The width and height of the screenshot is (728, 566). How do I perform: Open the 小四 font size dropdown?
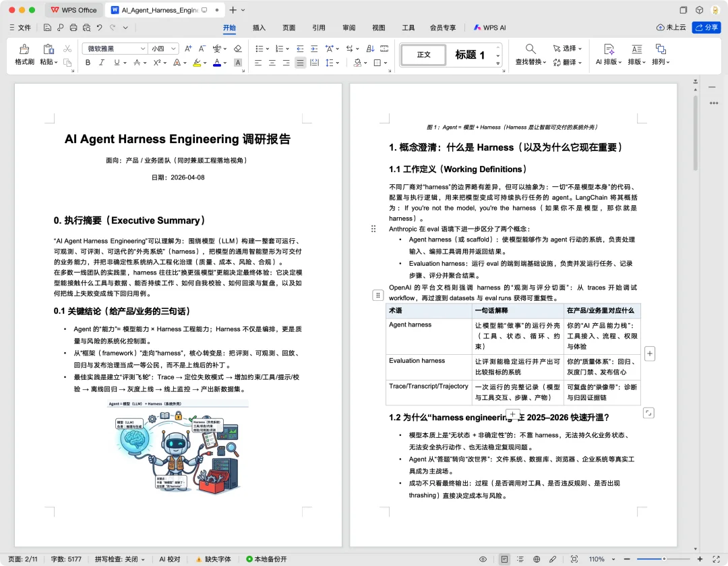[x=172, y=48]
